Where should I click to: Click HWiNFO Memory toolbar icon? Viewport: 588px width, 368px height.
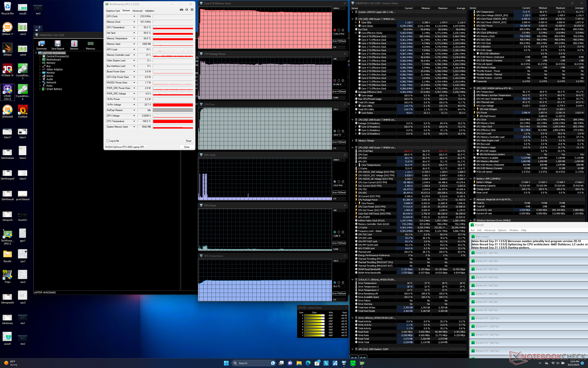pos(90,45)
